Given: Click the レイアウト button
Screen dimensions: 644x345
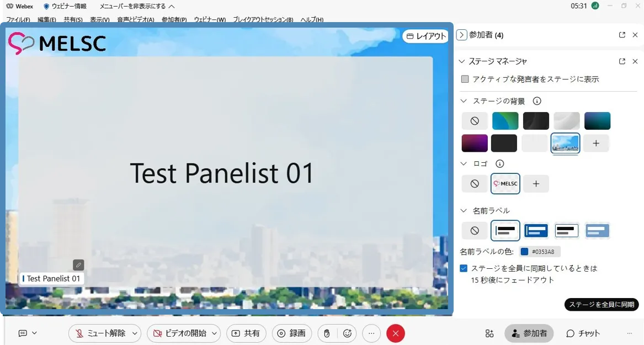Looking at the screenshot, I should (425, 36).
